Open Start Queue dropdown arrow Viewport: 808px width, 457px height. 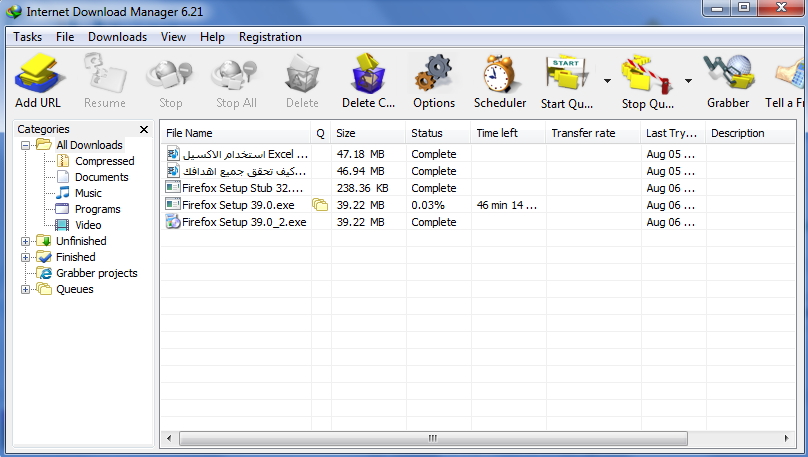coord(608,81)
